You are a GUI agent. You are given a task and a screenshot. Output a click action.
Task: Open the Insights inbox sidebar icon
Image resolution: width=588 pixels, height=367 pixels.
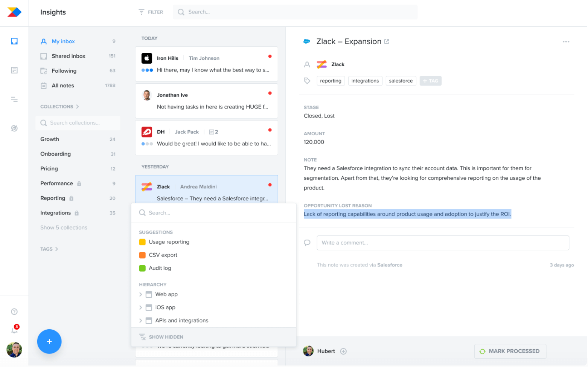14,41
